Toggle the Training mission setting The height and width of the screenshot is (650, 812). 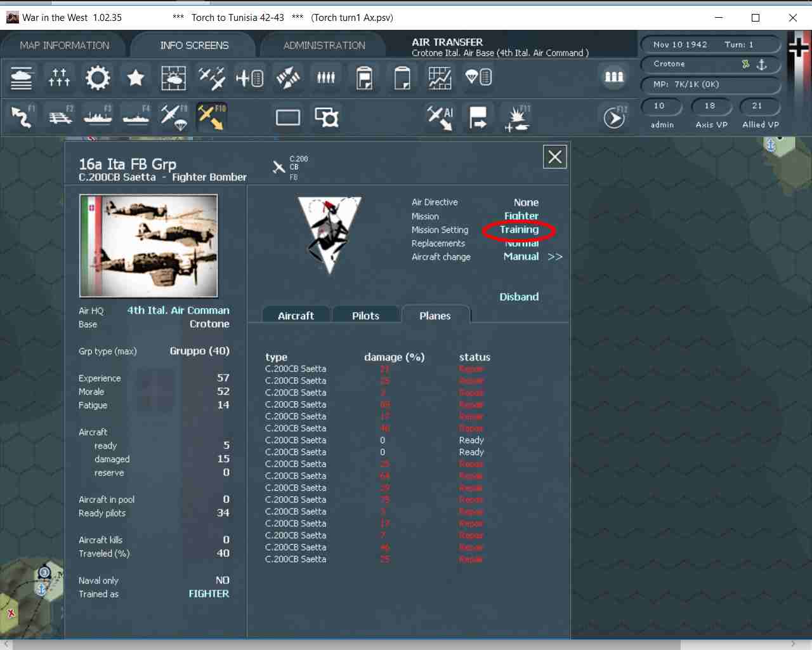pos(519,230)
